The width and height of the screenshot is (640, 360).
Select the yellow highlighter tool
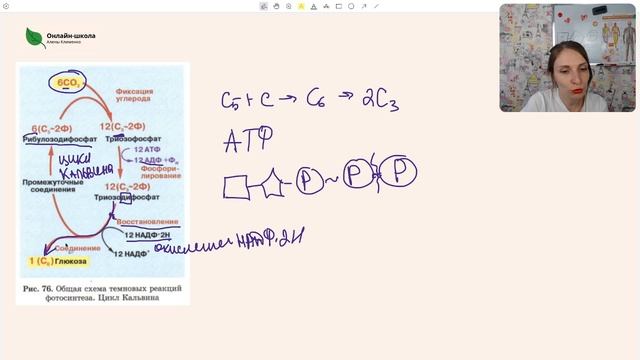[301, 6]
